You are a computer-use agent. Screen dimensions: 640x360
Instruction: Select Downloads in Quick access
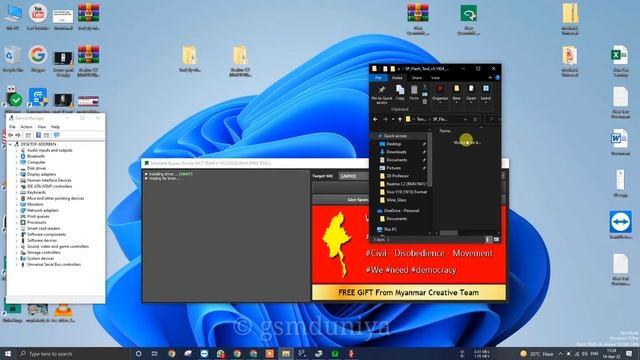(x=396, y=152)
